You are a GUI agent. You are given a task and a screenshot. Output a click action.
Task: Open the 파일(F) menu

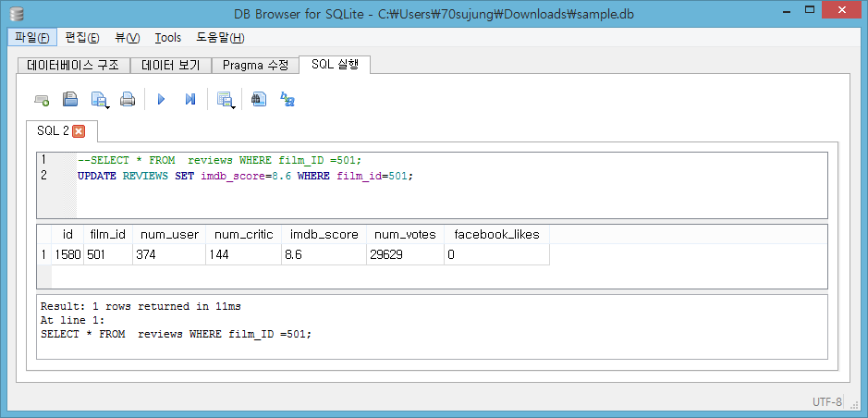[32, 38]
